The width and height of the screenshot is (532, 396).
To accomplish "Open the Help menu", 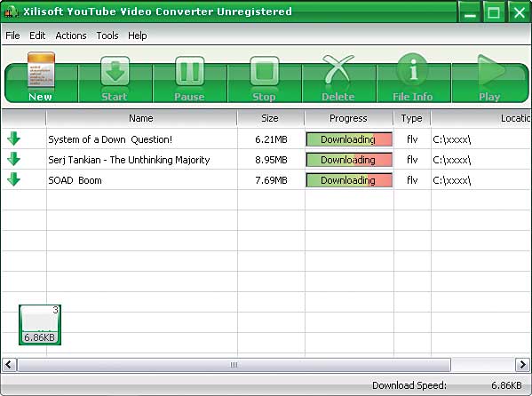I will 137,36.
